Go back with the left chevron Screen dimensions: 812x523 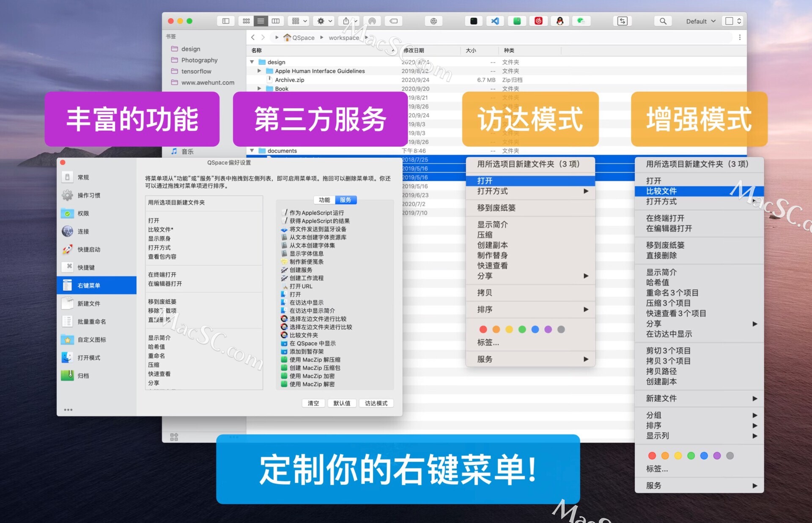253,38
